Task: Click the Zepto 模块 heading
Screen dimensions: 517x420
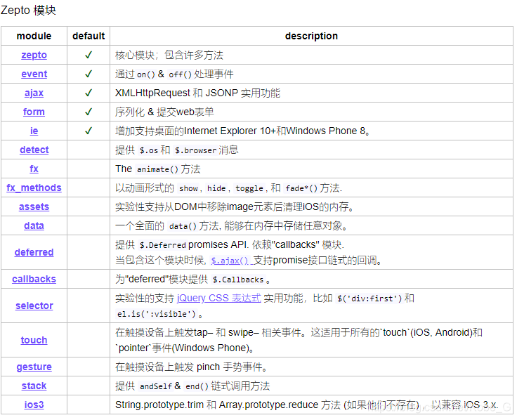Action: pyautogui.click(x=28, y=11)
